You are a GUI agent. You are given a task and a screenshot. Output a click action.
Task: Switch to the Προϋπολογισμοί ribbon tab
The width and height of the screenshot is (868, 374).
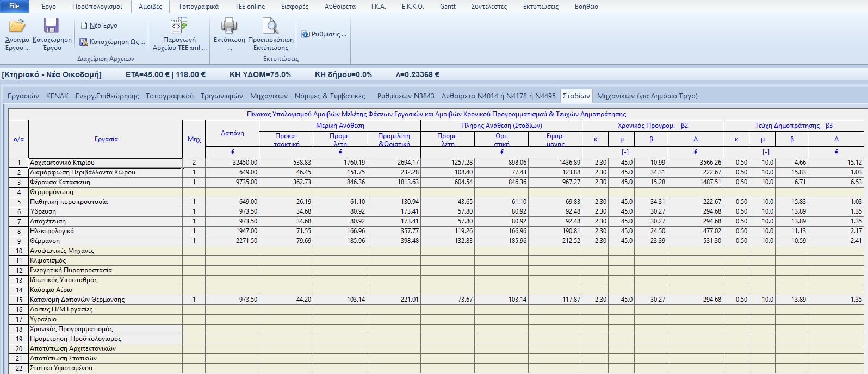click(97, 7)
